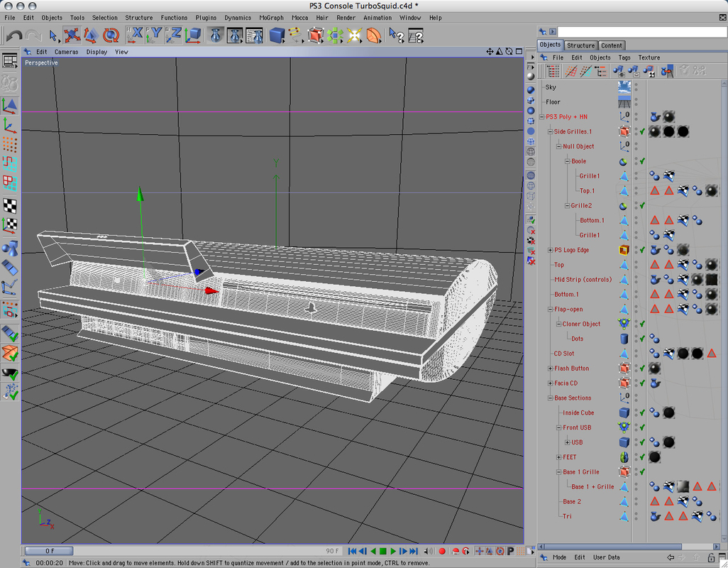Disable the Side Grilles.1 green checkmark

641,132
